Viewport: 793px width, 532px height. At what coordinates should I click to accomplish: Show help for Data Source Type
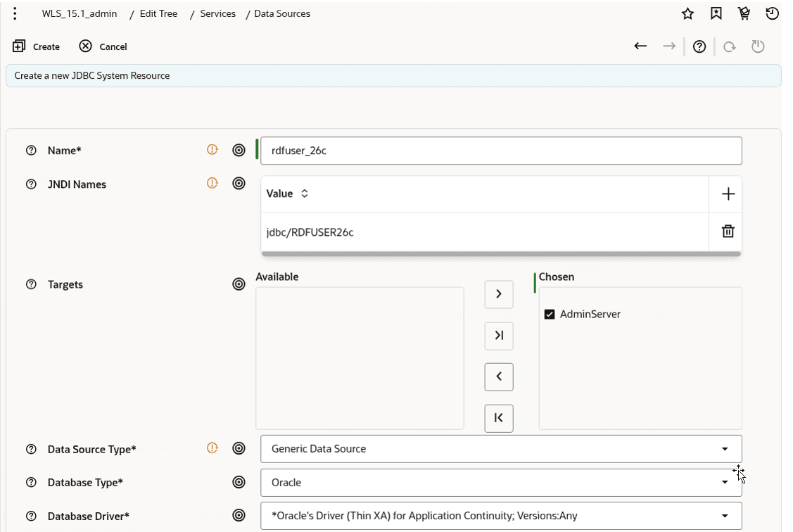coord(32,449)
